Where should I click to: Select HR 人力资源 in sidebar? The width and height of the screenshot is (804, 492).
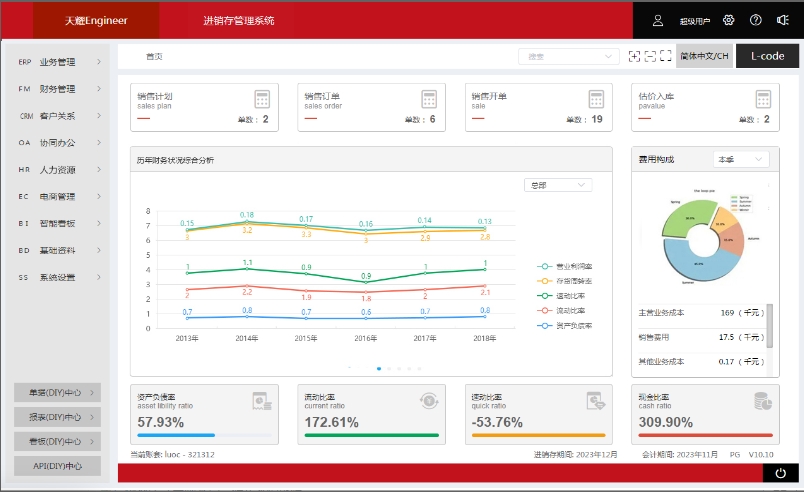tap(58, 170)
